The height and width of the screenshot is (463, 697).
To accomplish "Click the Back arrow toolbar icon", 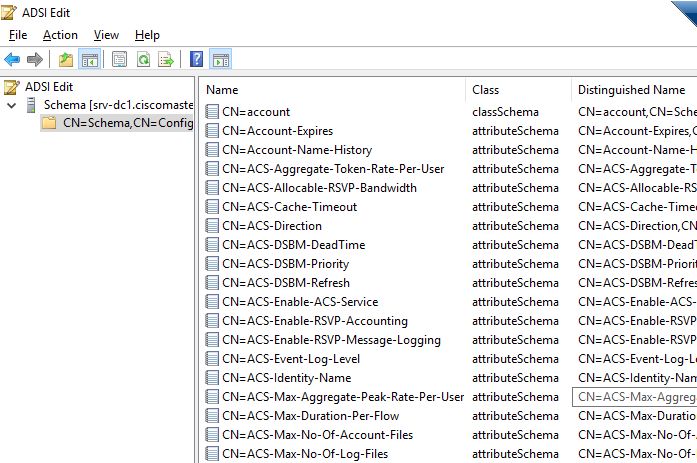I will [12, 59].
